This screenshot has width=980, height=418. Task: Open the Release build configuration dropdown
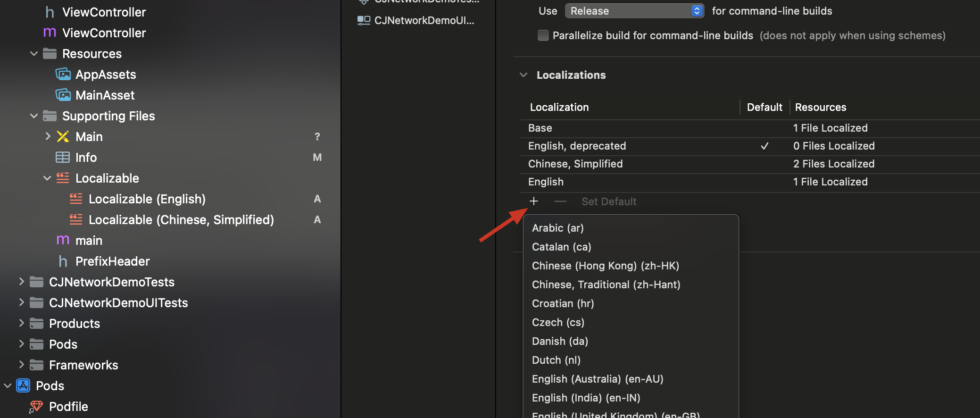[x=634, y=11]
